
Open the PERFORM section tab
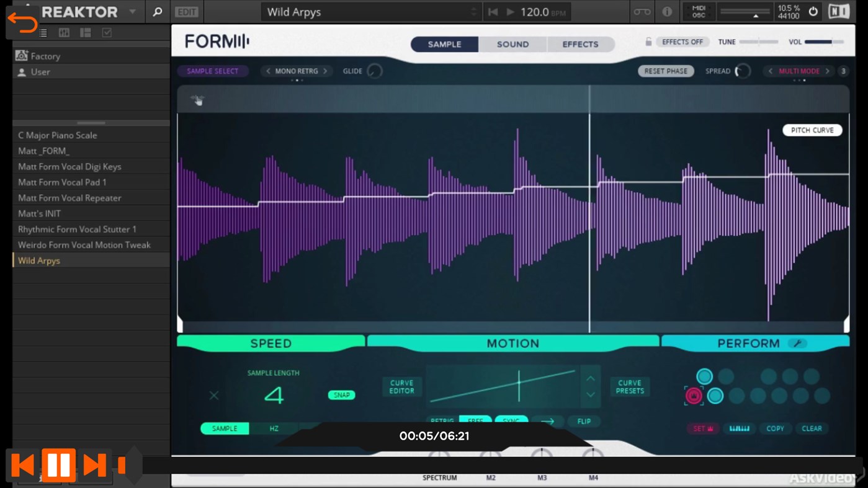748,344
